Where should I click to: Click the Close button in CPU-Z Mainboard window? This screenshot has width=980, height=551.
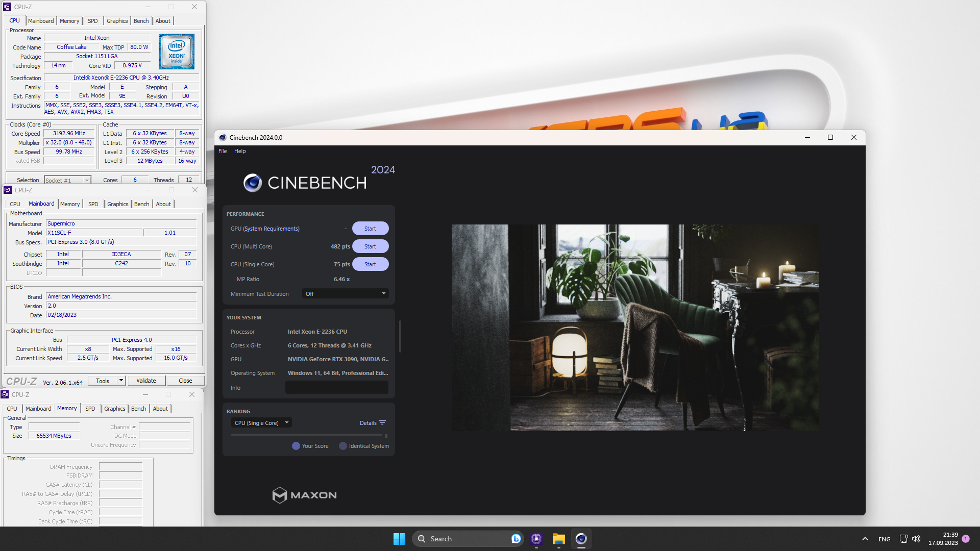[x=185, y=381]
